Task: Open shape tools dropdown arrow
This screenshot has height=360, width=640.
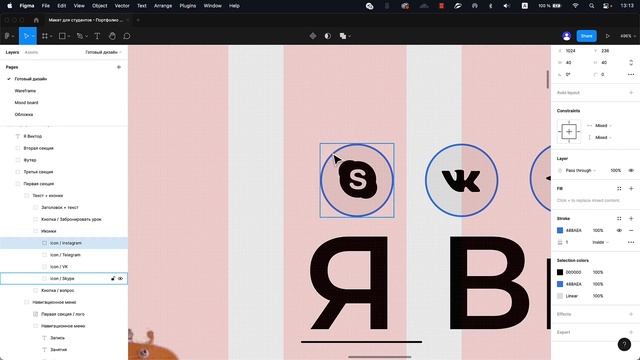Action: 69,36
